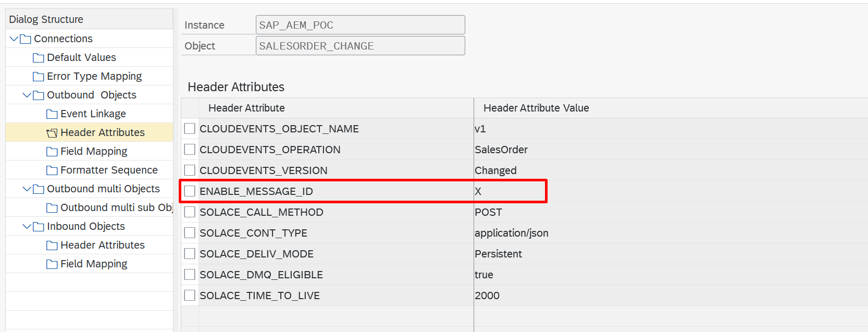
Task: Select row checkbox for SOLACE_CALL_METHOD
Action: click(190, 212)
